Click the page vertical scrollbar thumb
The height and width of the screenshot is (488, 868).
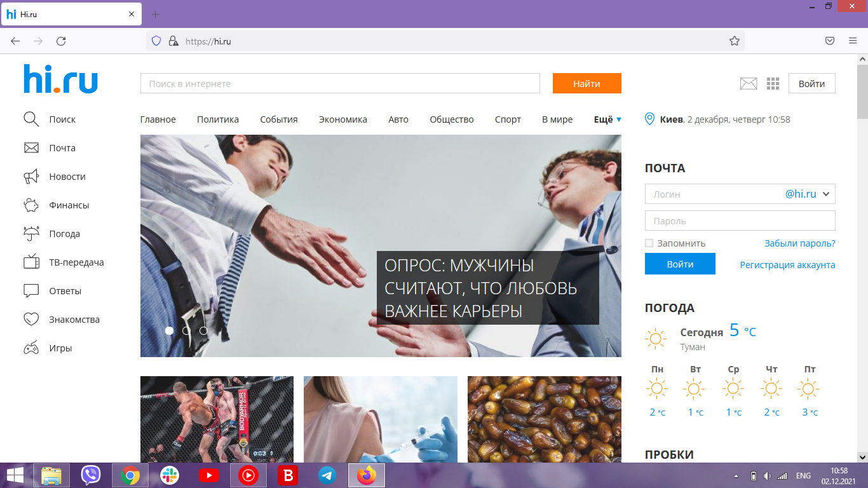[862, 91]
